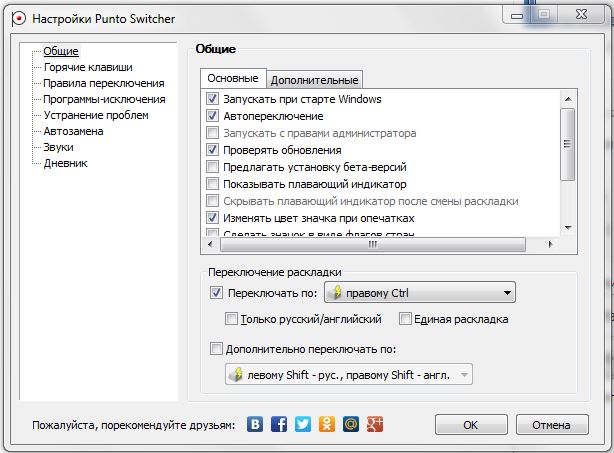Confirm settings with OK button
Screen dimensions: 614x453
pos(471,425)
